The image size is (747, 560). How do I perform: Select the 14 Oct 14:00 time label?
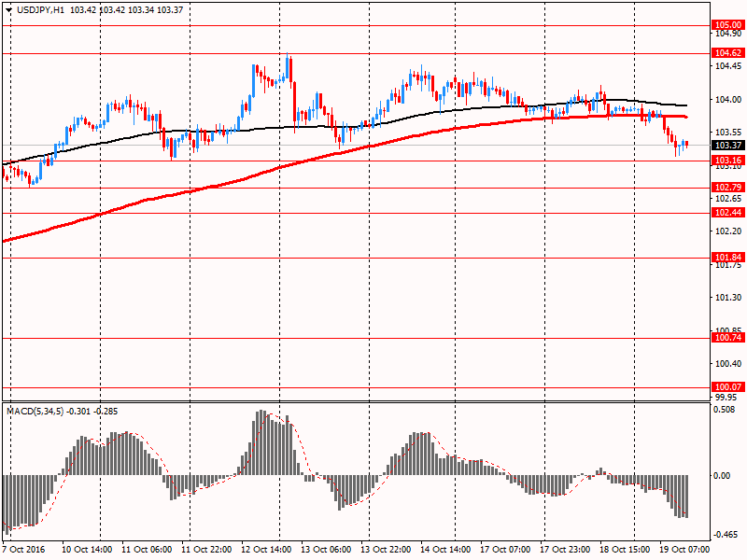[445, 549]
